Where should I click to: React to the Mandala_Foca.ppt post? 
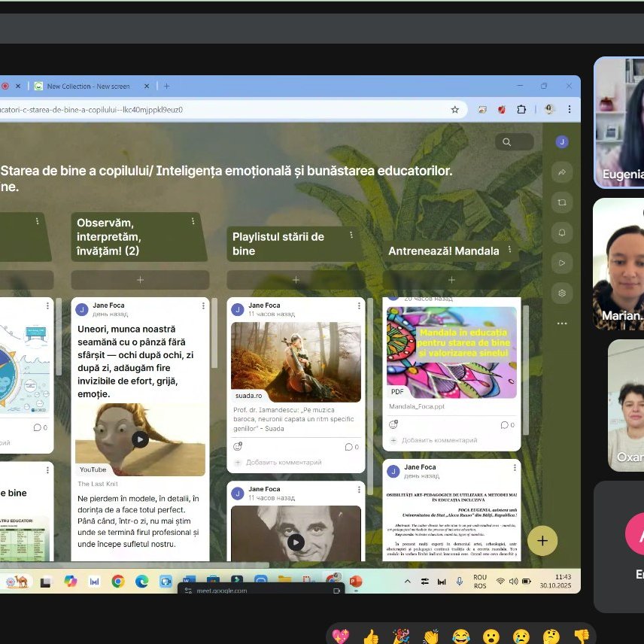pos(393,425)
